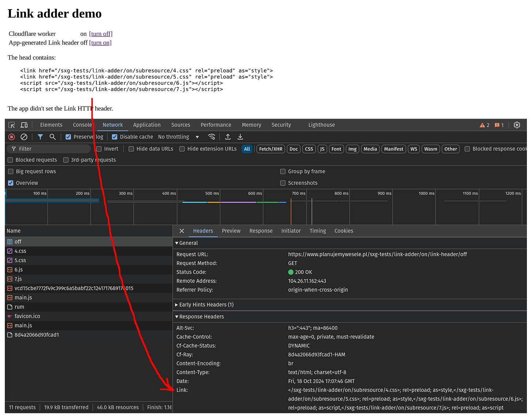Open the Response tab of request
This screenshot has height=417, width=532.
point(261,231)
